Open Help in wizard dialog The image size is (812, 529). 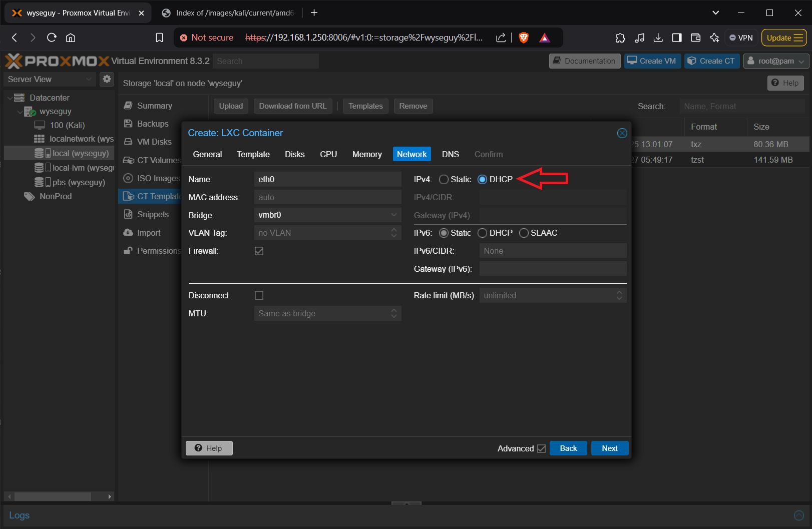click(x=209, y=448)
